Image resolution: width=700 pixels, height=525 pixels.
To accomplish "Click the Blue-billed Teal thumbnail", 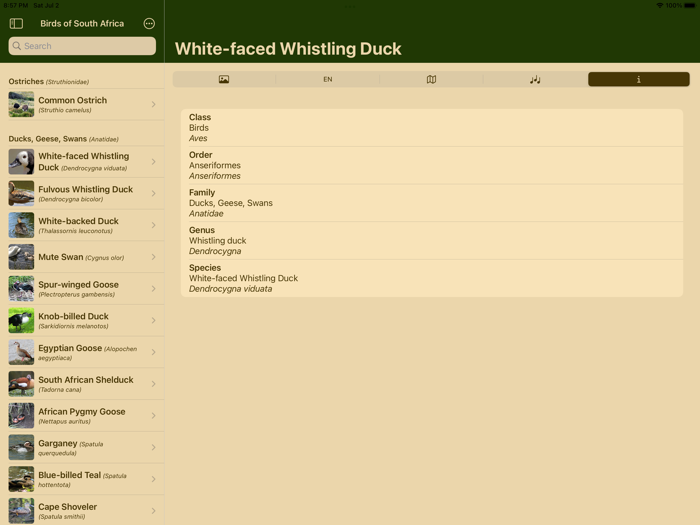I will (21, 479).
